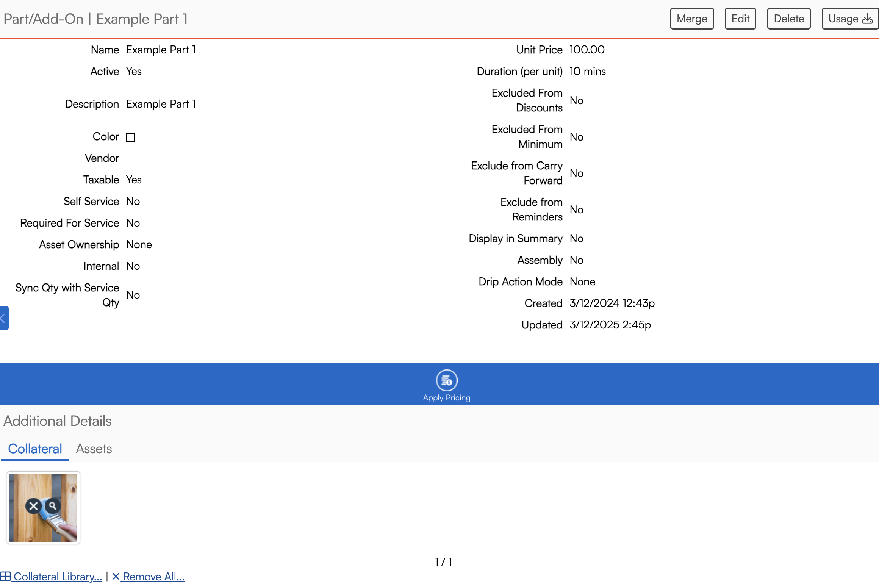Expand the blue left sidebar chevron

click(x=4, y=318)
